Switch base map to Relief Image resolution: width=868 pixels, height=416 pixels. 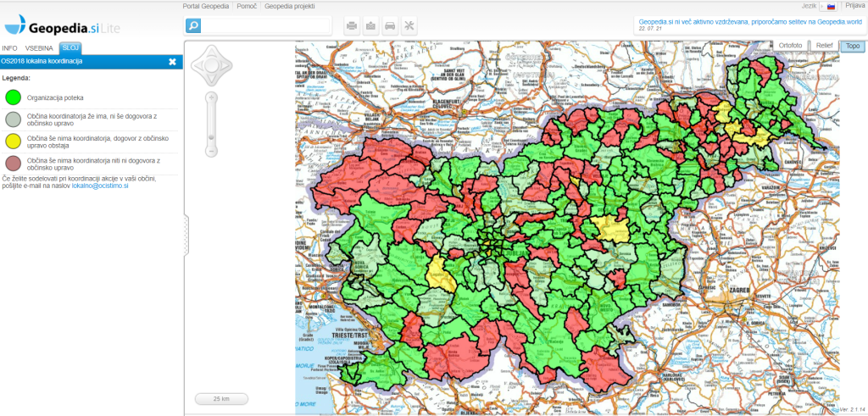click(x=825, y=46)
